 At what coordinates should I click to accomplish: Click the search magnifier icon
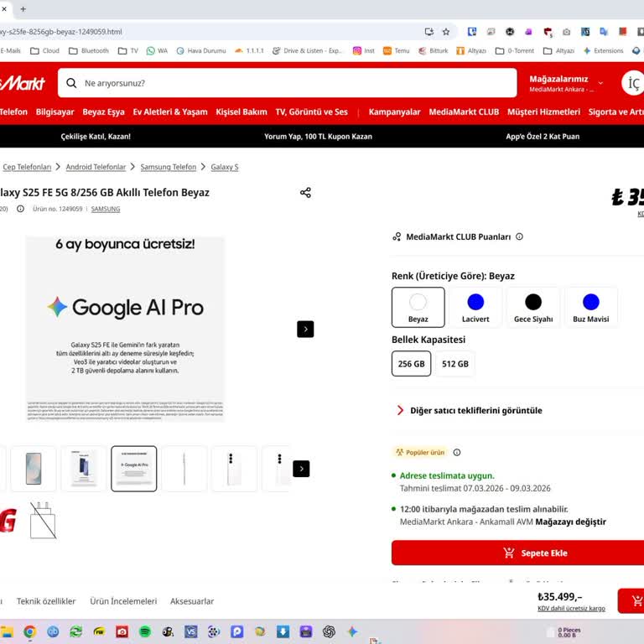(71, 83)
